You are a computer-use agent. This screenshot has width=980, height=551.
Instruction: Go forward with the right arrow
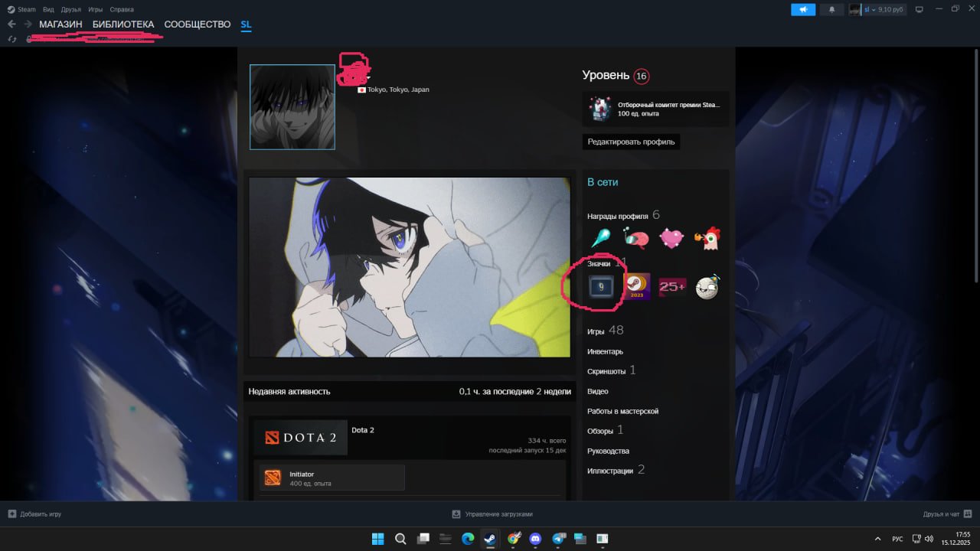click(x=28, y=24)
